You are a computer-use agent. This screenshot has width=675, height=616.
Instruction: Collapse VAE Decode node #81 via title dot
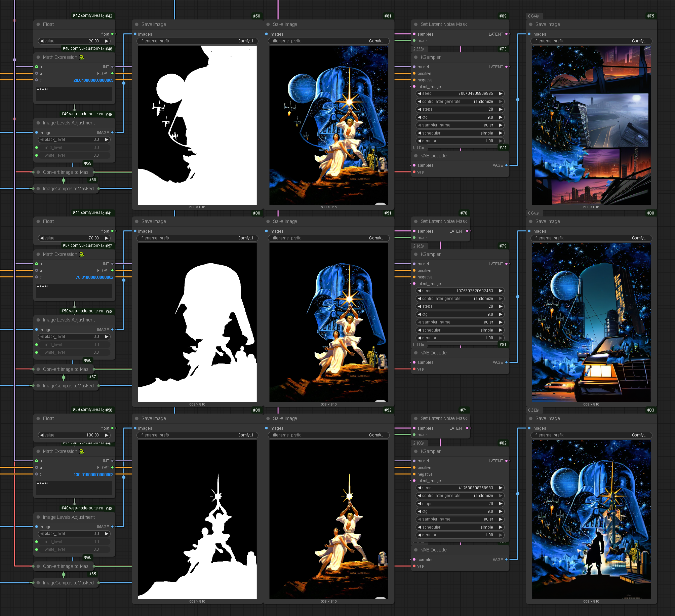click(416, 353)
